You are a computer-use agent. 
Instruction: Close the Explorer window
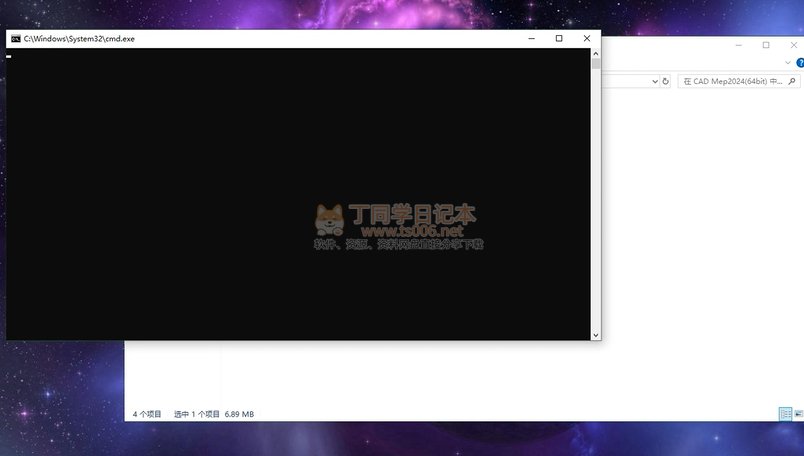(794, 45)
